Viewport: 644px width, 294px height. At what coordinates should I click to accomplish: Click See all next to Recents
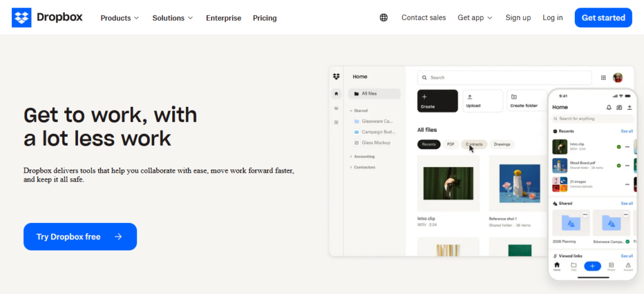[627, 131]
